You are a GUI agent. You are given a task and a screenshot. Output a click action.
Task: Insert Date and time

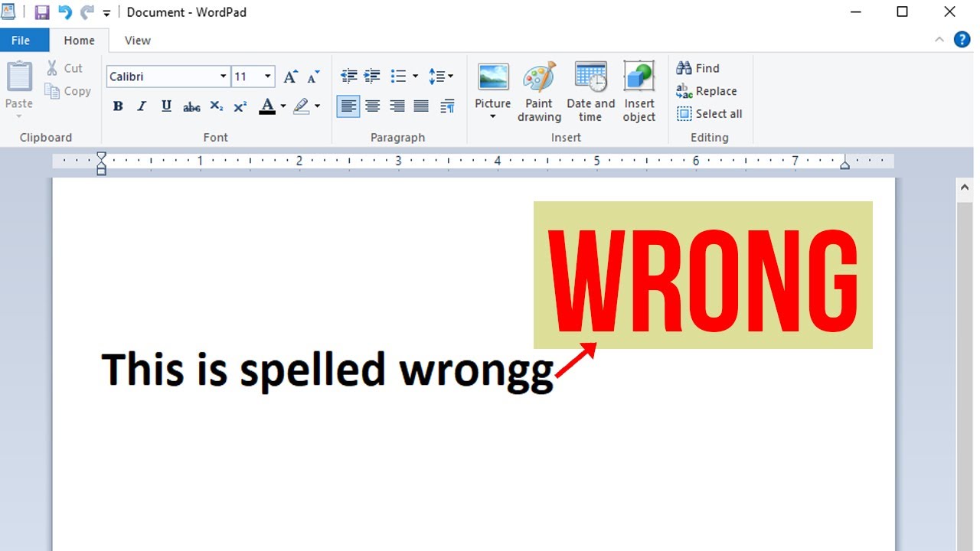(x=590, y=92)
